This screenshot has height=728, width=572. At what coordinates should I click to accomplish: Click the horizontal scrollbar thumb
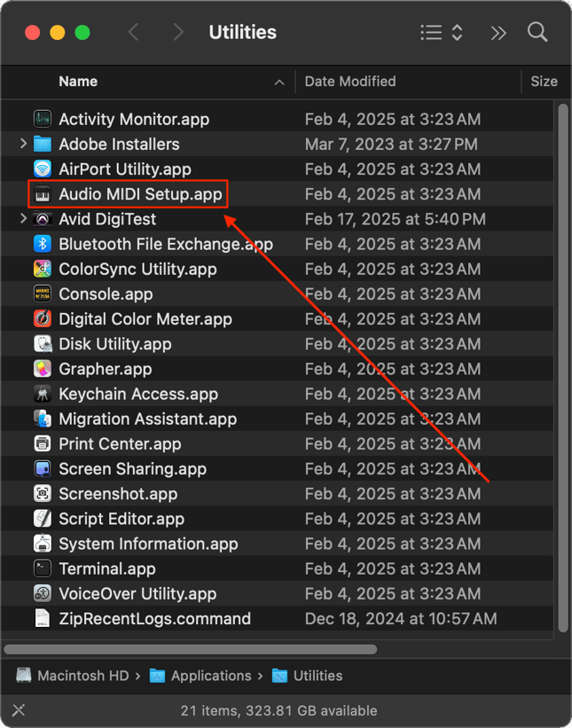[x=190, y=648]
